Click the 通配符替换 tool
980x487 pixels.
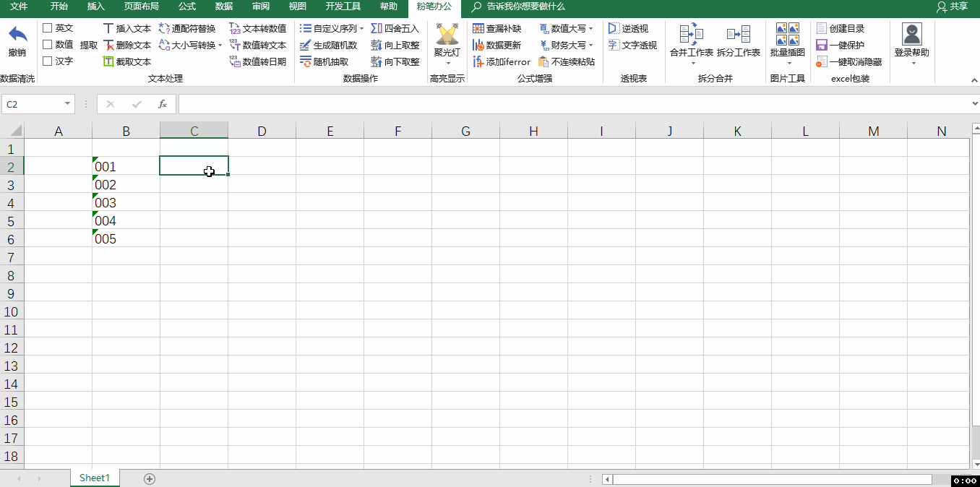187,28
